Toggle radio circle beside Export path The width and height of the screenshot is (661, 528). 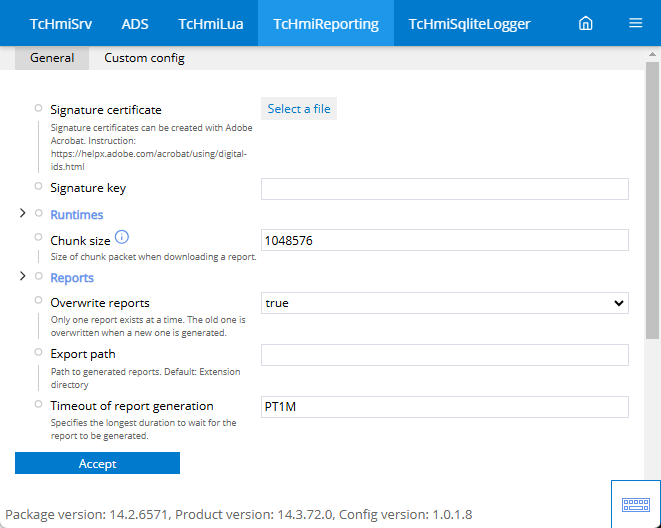pyautogui.click(x=38, y=352)
